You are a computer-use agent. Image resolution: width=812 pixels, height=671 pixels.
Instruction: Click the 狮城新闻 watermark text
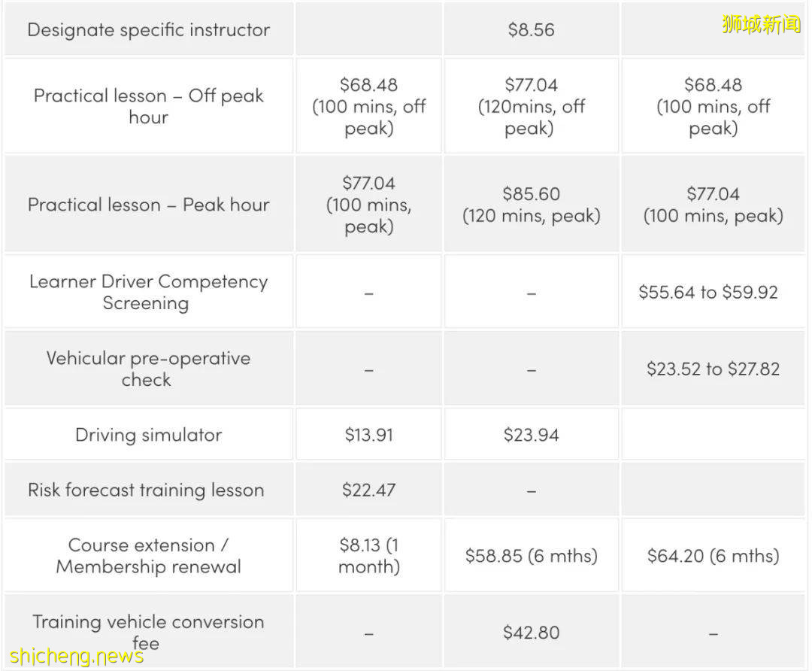tap(761, 24)
